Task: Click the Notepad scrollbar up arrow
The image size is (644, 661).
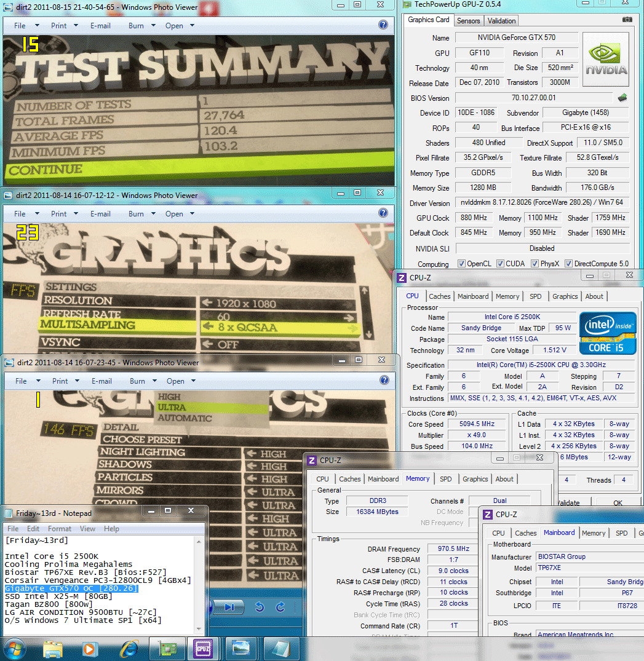Action: coord(199,541)
